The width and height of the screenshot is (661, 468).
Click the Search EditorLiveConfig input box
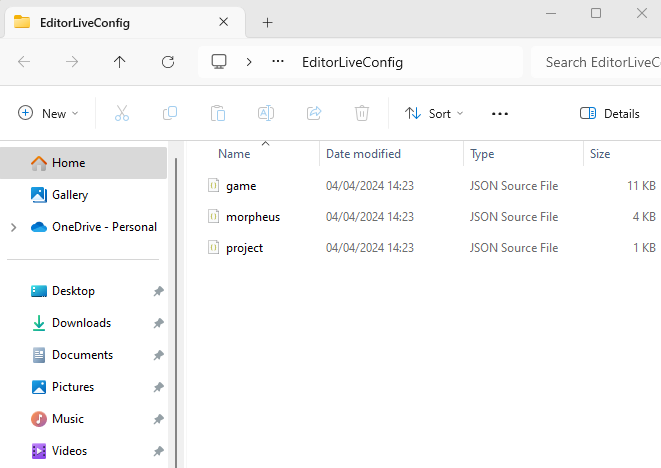click(x=596, y=62)
